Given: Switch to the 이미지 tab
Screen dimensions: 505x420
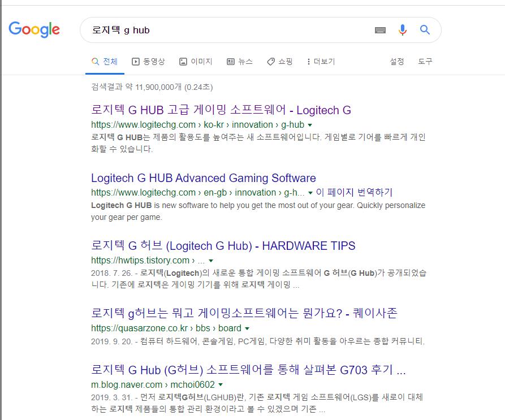Looking at the screenshot, I should (x=196, y=62).
